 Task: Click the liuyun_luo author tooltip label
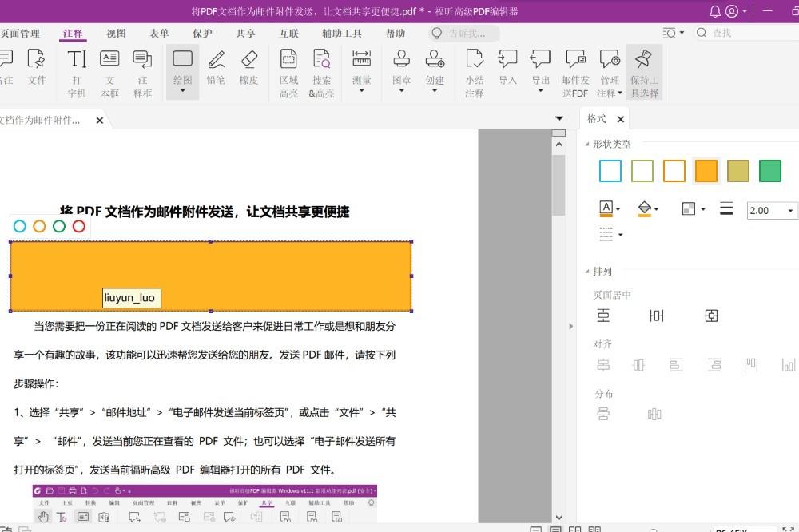click(132, 298)
